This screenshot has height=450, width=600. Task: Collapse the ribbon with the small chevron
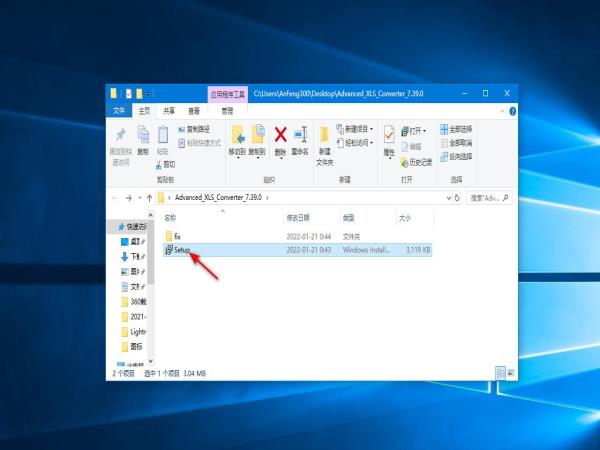tap(502, 111)
